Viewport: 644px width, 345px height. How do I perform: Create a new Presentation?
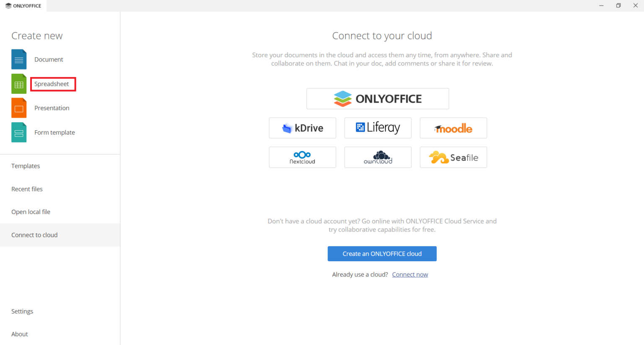pos(52,108)
